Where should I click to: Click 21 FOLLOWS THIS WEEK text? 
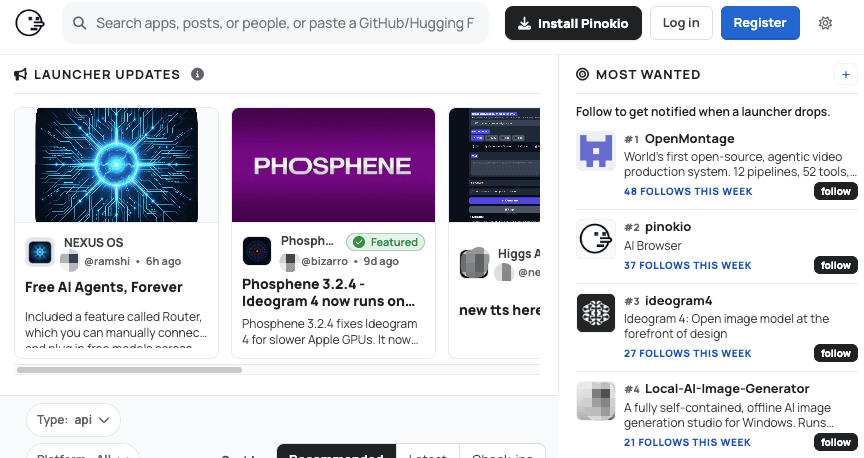coord(687,442)
